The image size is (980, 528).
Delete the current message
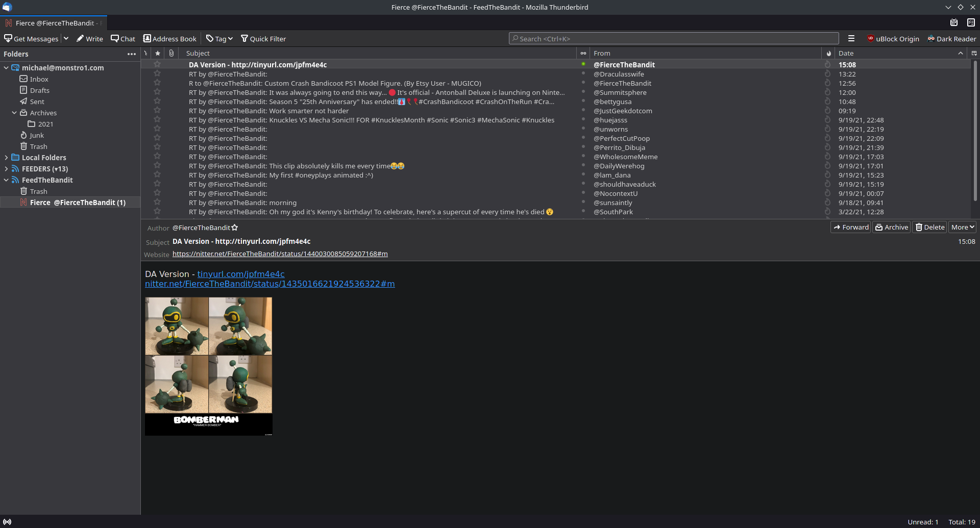[930, 227]
